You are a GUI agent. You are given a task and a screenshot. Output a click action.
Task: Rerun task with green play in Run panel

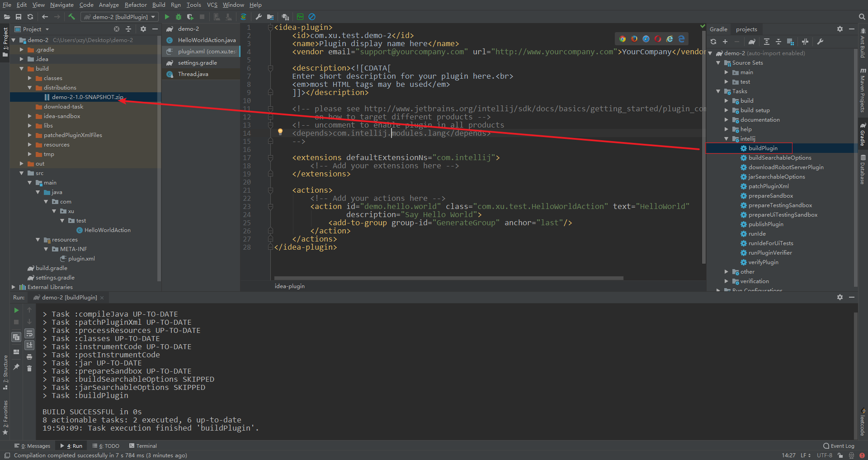click(x=16, y=310)
